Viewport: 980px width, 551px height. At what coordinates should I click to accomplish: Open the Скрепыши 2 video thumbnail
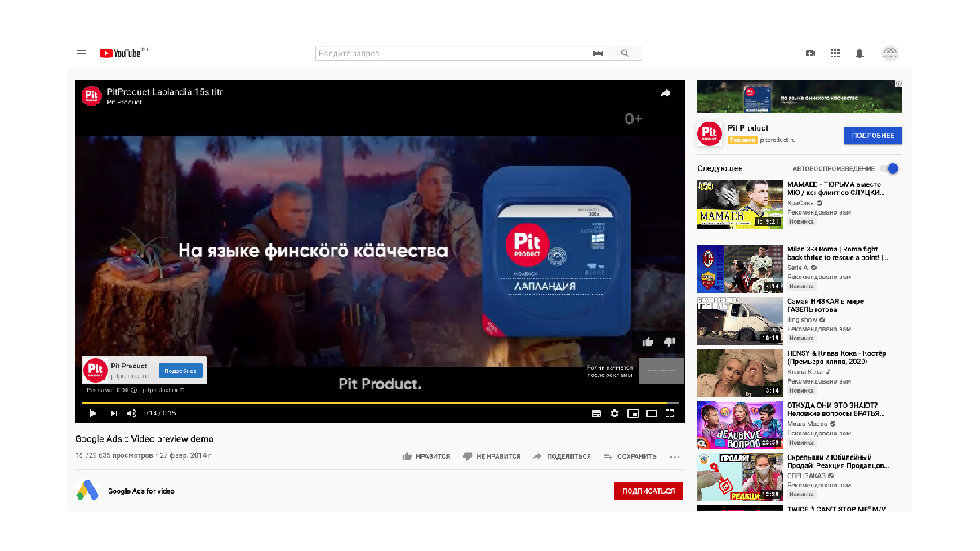tap(740, 478)
